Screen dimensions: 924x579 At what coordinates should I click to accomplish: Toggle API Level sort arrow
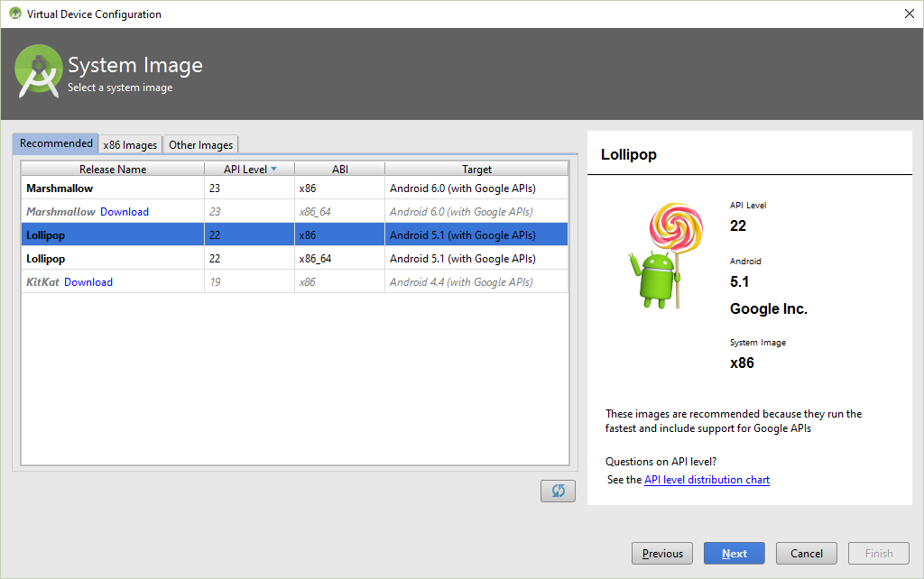(x=274, y=169)
